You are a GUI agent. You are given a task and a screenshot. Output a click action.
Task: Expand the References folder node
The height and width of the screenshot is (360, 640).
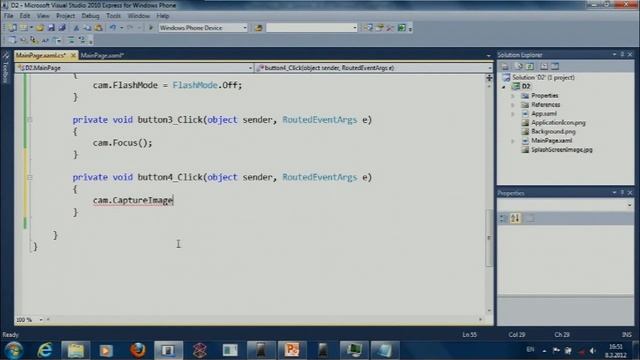pyautogui.click(x=513, y=105)
